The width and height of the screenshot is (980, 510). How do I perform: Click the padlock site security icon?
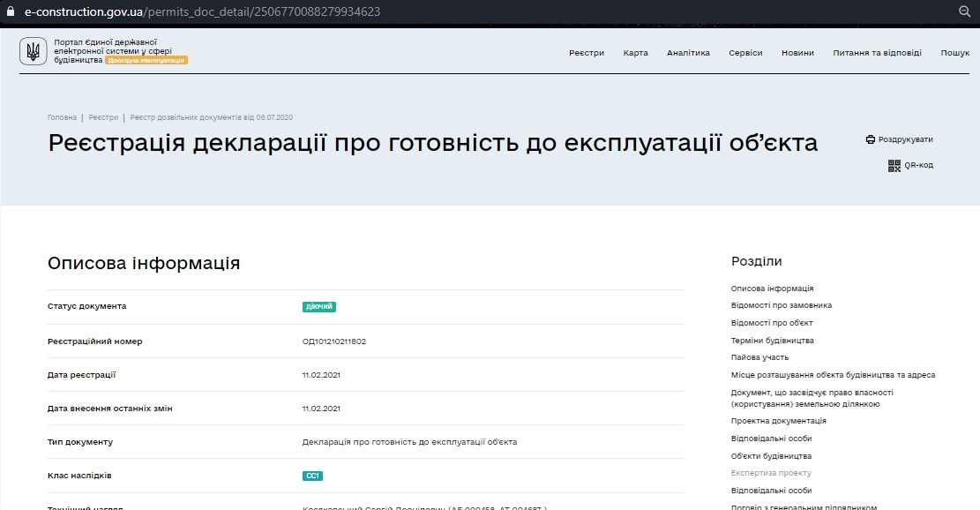coord(10,11)
